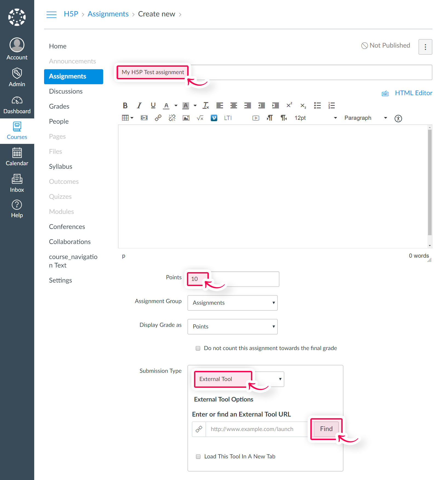The width and height of the screenshot is (448, 480).
Task: Set left-to-right text direction
Action: (x=270, y=118)
